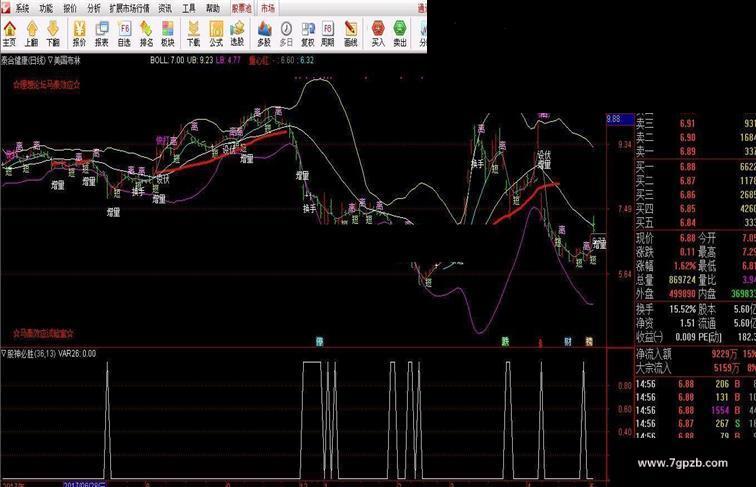Click the 上翻 page-up arrow icon
Image resolution: width=756 pixels, height=487 pixels.
click(x=31, y=33)
